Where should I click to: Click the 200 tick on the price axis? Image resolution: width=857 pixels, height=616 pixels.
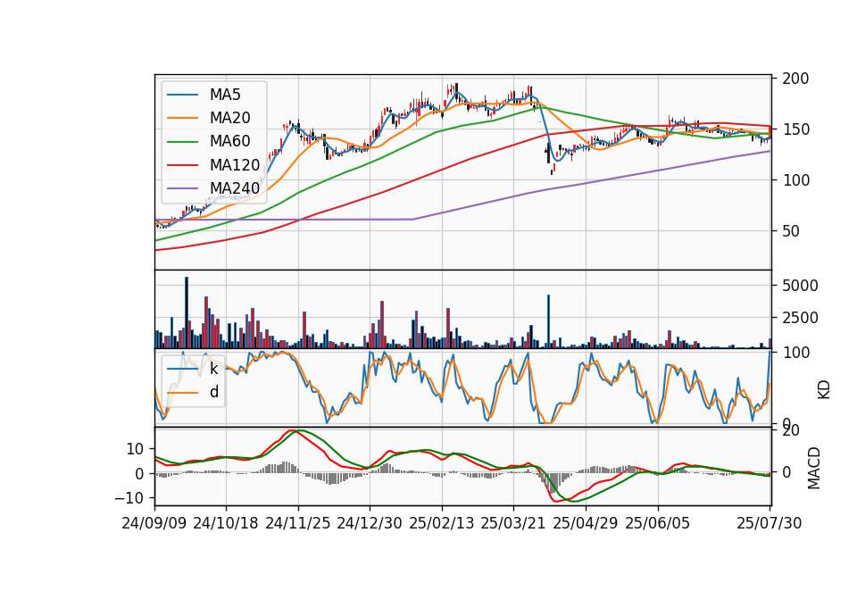795,79
